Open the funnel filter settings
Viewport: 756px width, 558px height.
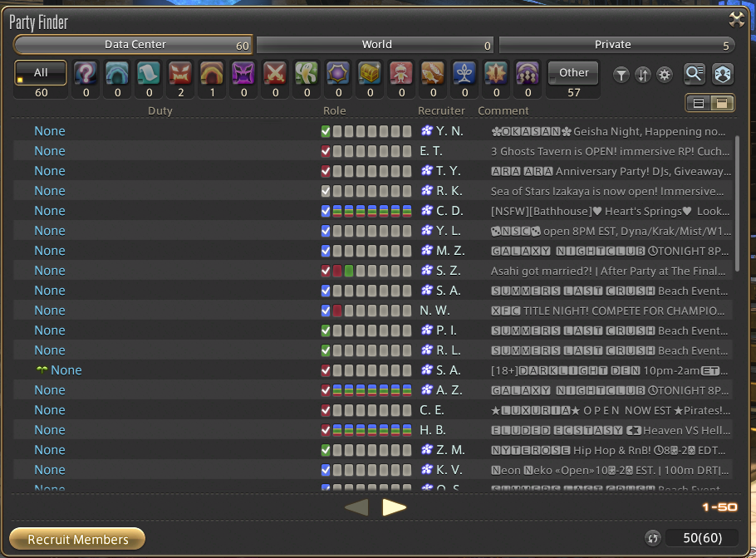[x=621, y=75]
